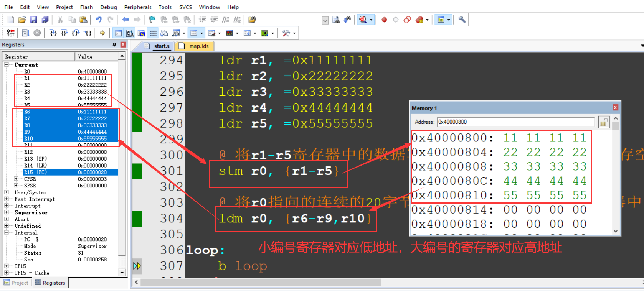The width and height of the screenshot is (644, 291).
Task: Close the Memory 1 window
Action: point(615,108)
